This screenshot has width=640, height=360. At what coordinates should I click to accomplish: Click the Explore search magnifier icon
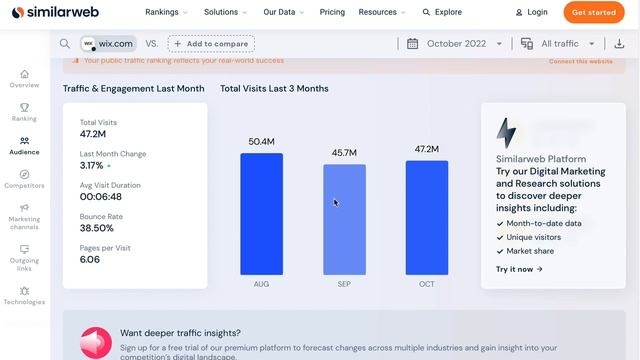point(426,12)
